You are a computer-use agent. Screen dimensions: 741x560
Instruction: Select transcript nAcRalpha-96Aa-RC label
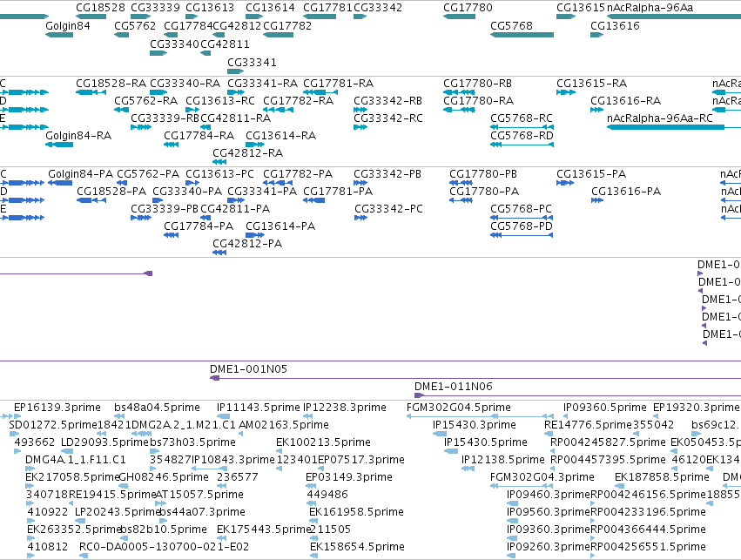pyautogui.click(x=660, y=118)
